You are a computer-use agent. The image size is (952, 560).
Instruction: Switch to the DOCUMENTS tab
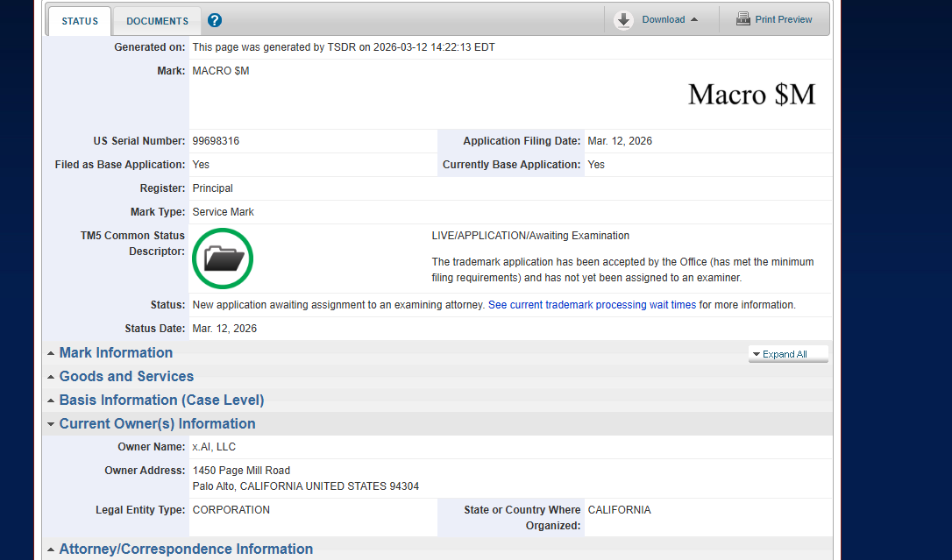(x=157, y=21)
